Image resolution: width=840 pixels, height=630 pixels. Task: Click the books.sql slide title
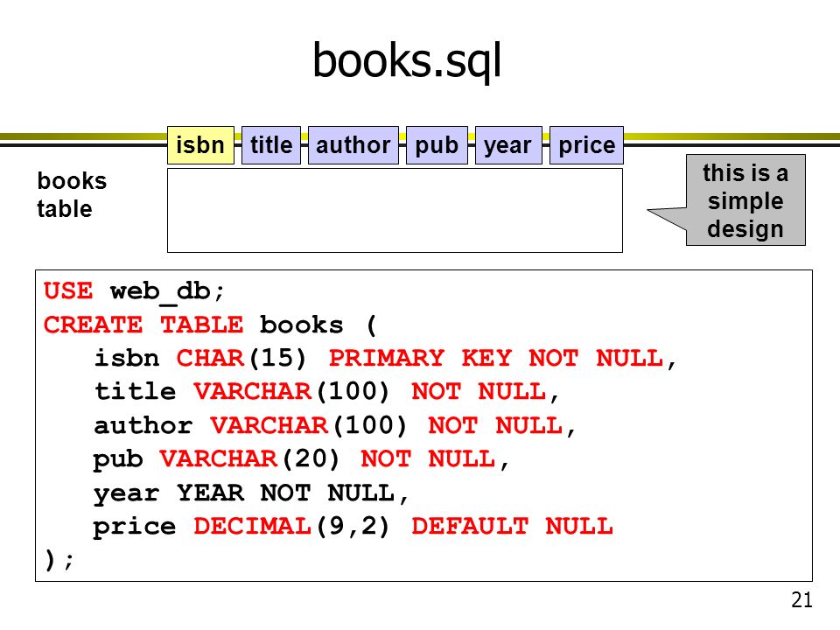click(x=407, y=61)
